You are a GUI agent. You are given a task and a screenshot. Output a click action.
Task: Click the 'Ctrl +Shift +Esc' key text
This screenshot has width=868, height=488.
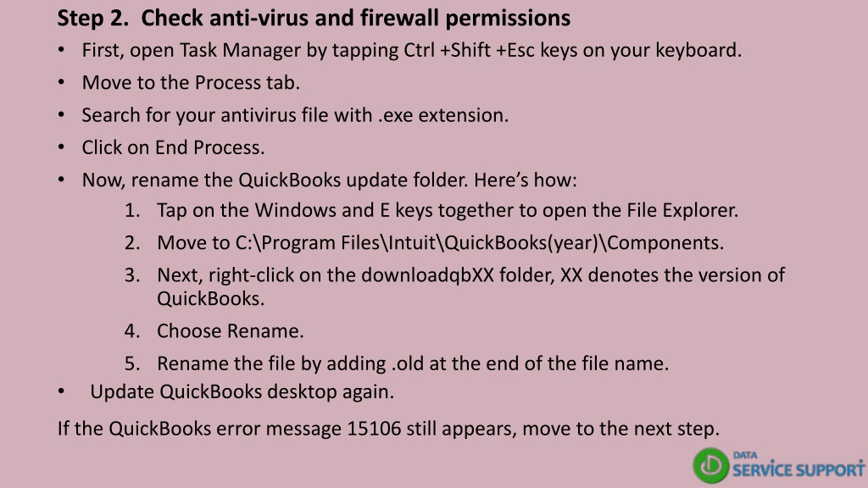coord(470,50)
